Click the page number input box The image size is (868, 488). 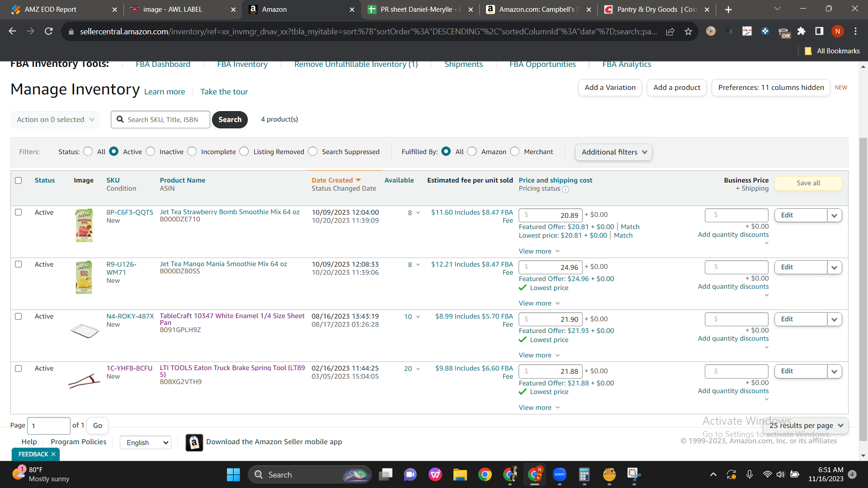[x=49, y=426]
